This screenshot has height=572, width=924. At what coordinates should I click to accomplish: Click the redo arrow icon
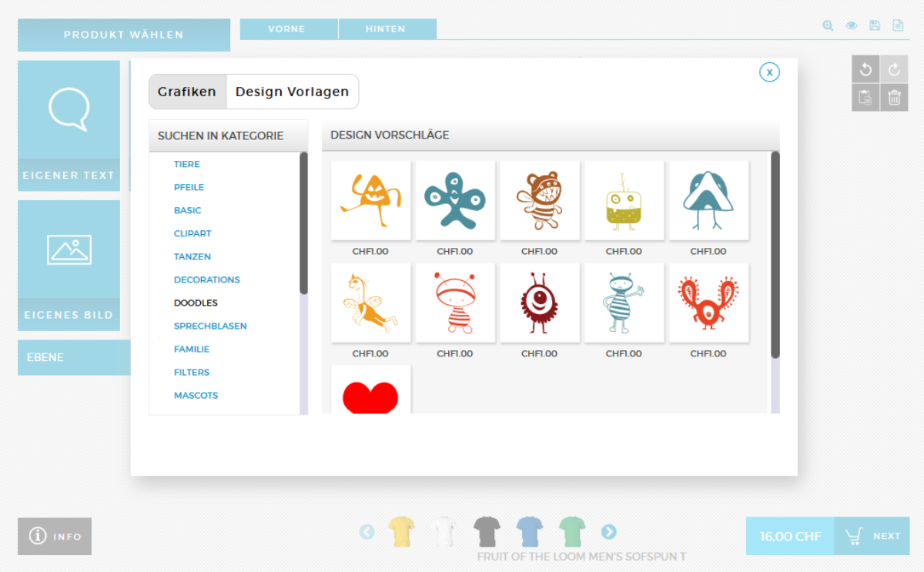click(x=894, y=69)
